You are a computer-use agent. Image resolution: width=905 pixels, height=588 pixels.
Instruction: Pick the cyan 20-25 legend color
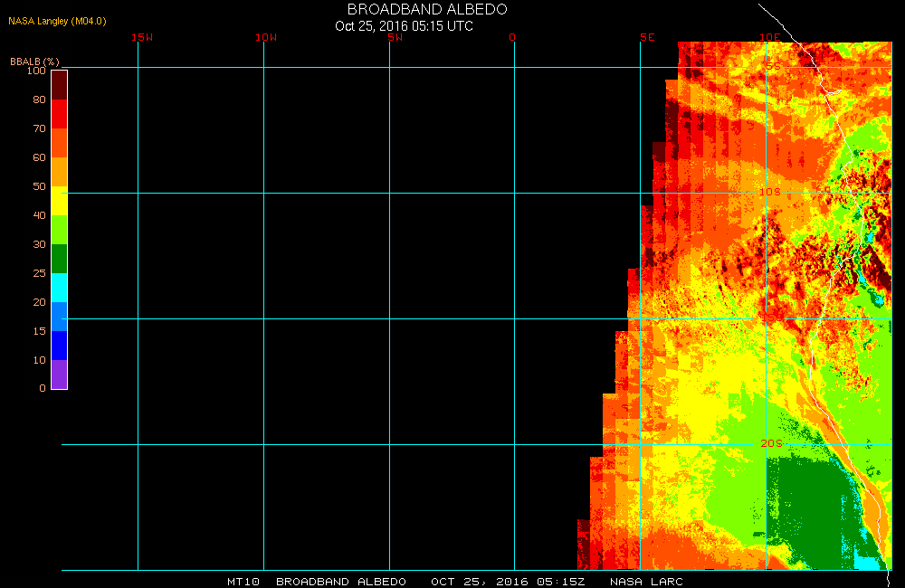(60, 288)
